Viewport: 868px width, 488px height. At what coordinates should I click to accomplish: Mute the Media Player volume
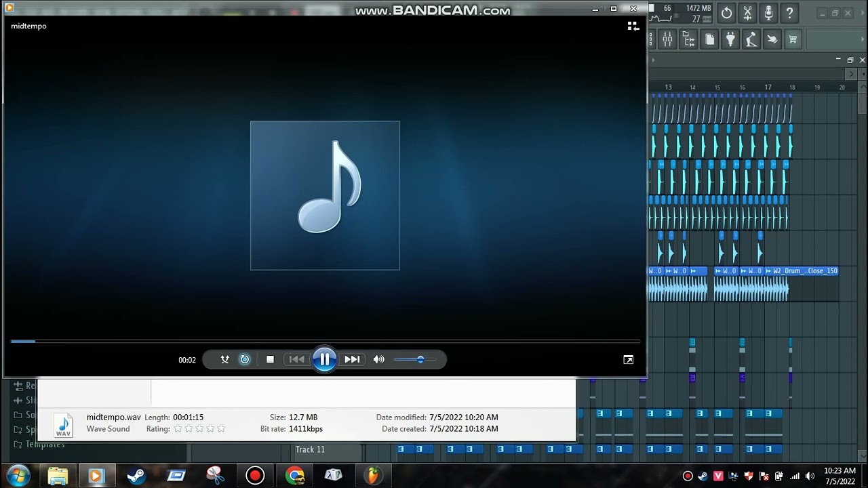coord(379,359)
